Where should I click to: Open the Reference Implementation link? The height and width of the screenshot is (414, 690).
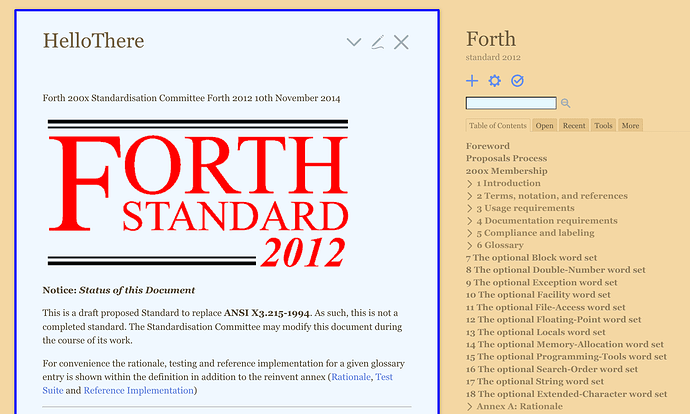point(138,390)
